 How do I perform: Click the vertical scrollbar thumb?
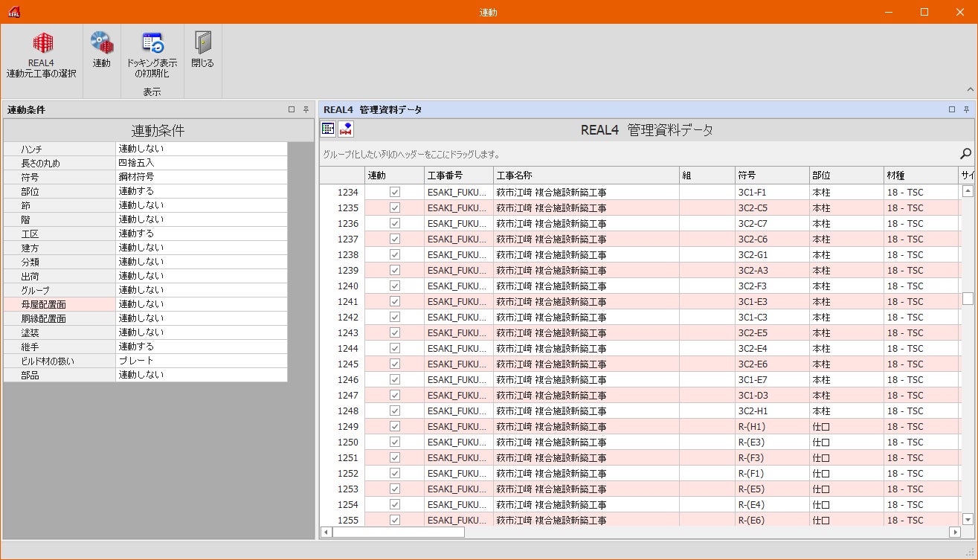tap(968, 298)
